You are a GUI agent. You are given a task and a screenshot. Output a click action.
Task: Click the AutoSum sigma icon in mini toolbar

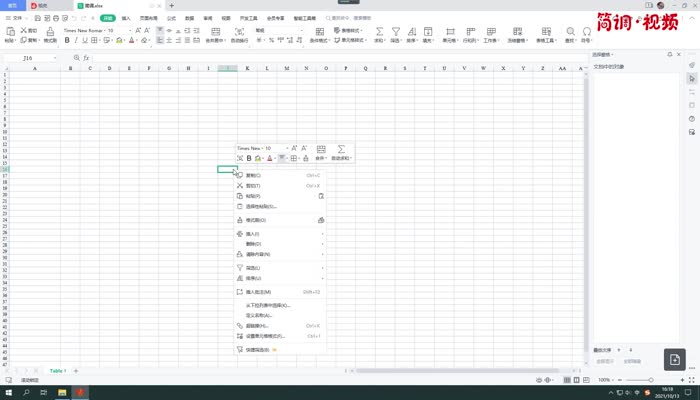341,149
